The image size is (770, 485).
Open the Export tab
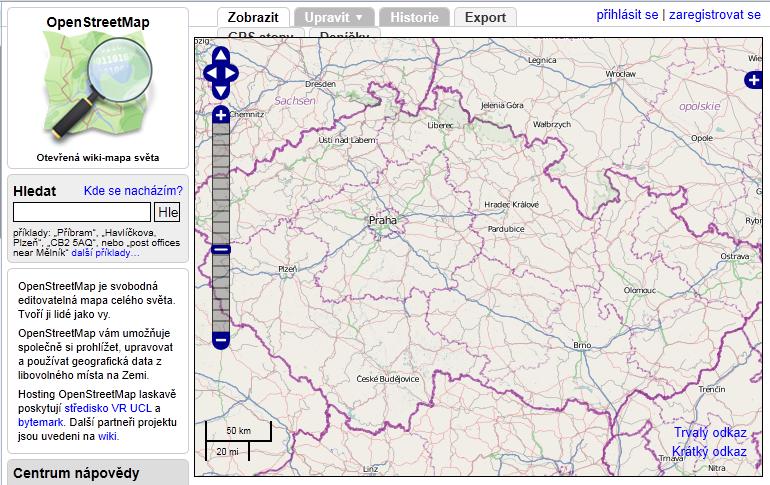click(x=485, y=18)
